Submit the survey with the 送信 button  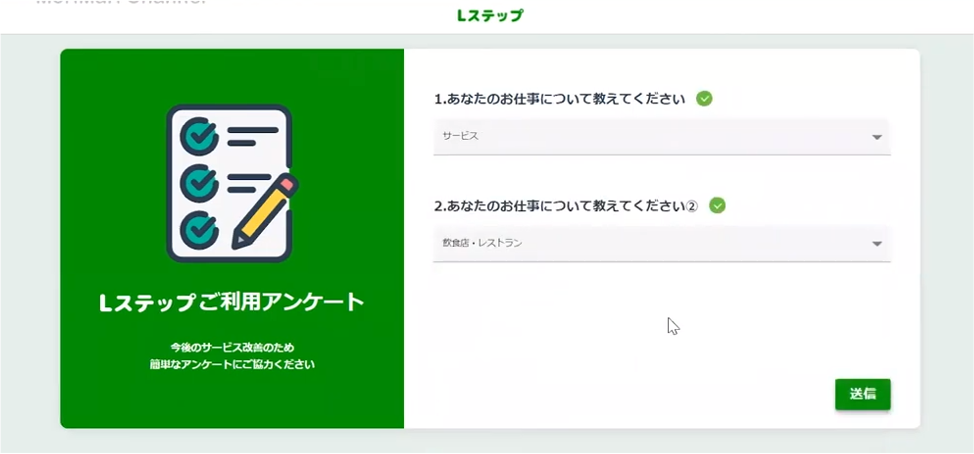click(x=863, y=394)
